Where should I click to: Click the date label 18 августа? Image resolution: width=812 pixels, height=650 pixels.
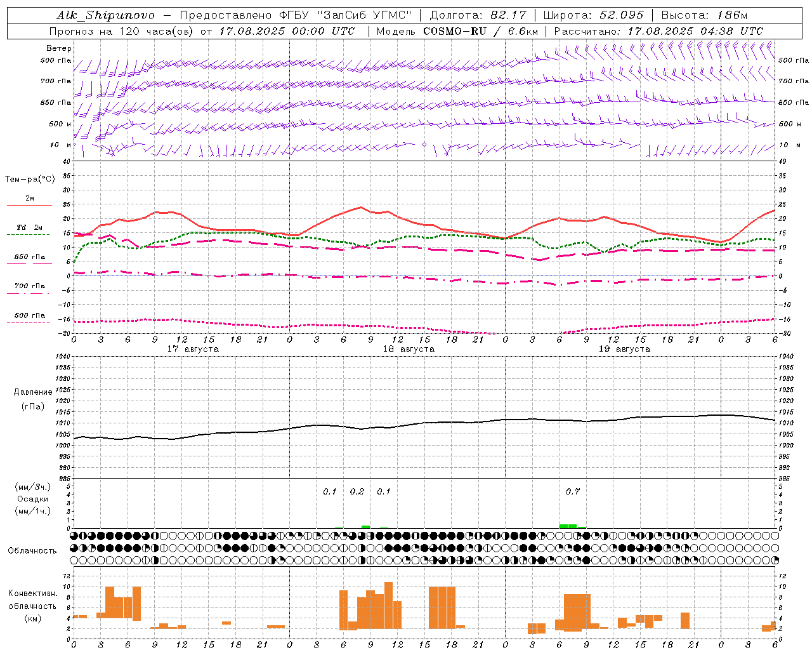[x=409, y=349]
